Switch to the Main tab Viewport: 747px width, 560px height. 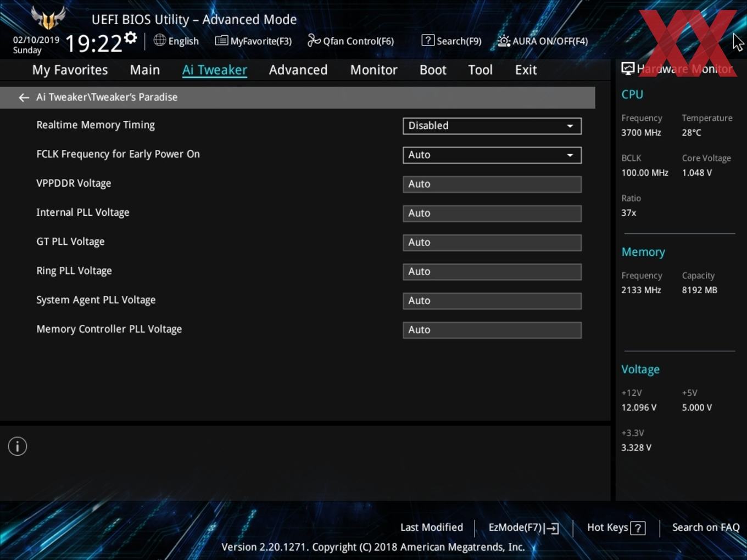pos(145,70)
